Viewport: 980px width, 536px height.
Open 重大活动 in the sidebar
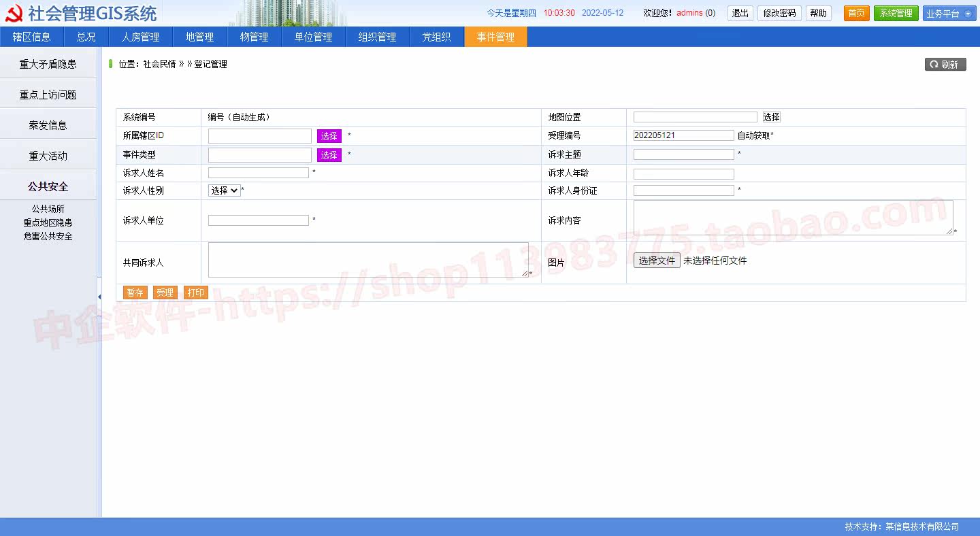click(48, 156)
